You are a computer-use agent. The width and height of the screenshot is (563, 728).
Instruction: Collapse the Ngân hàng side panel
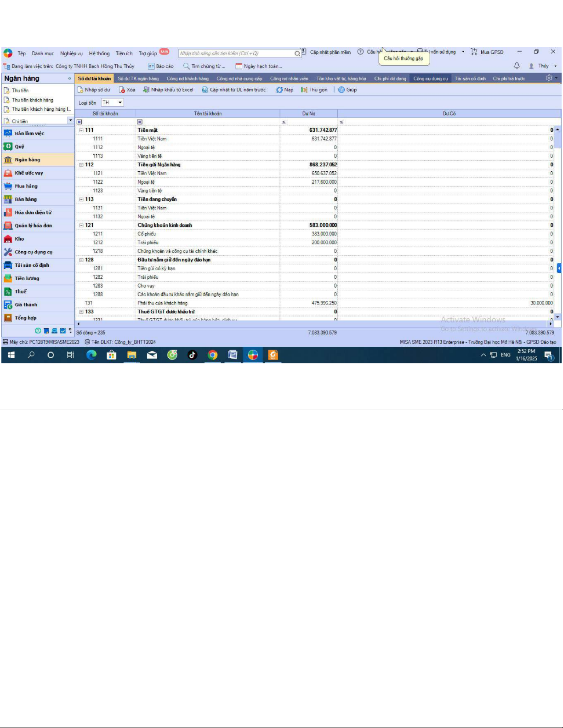coord(70,79)
